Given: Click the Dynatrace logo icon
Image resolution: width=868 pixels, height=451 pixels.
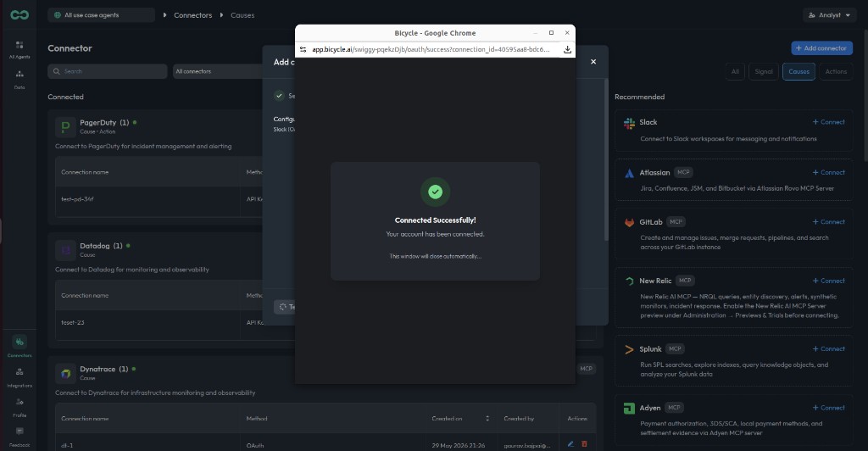Looking at the screenshot, I should (x=65, y=374).
